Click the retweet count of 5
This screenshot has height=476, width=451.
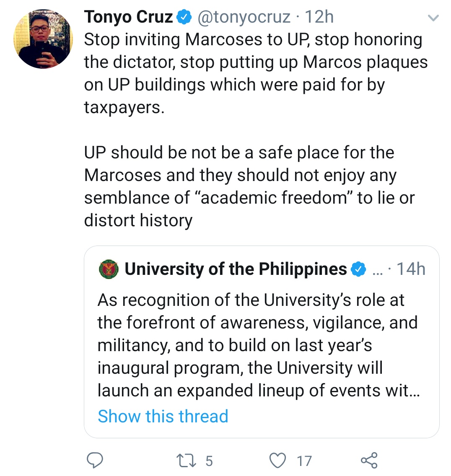[209, 461]
